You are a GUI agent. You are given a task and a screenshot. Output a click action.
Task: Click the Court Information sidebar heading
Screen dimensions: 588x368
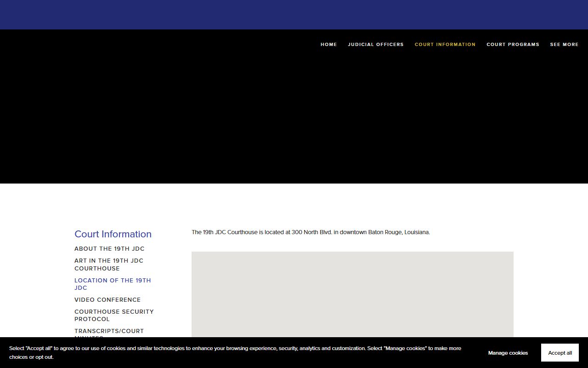113,234
